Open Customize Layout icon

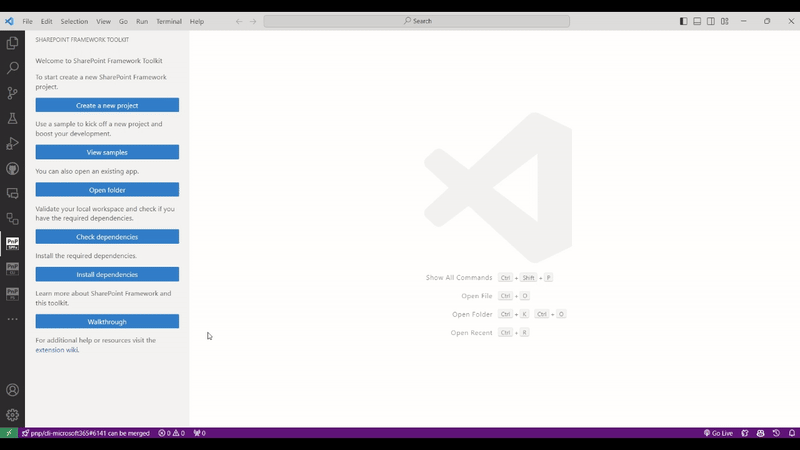pyautogui.click(x=724, y=21)
